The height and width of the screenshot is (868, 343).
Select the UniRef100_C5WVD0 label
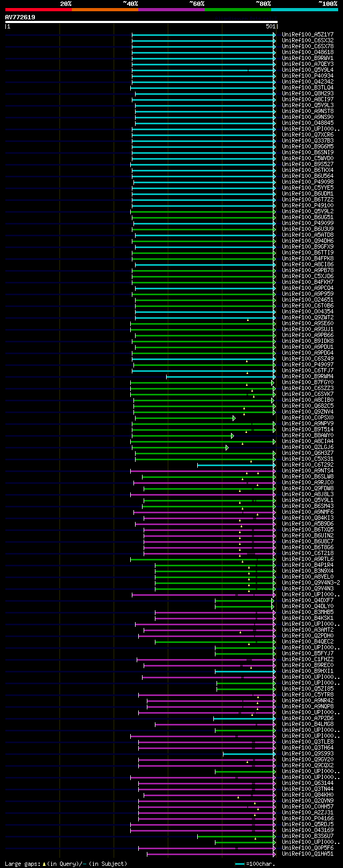coord(308,159)
